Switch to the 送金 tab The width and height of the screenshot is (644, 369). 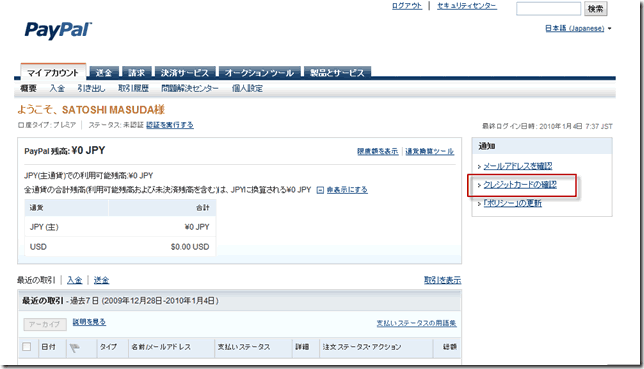click(104, 73)
